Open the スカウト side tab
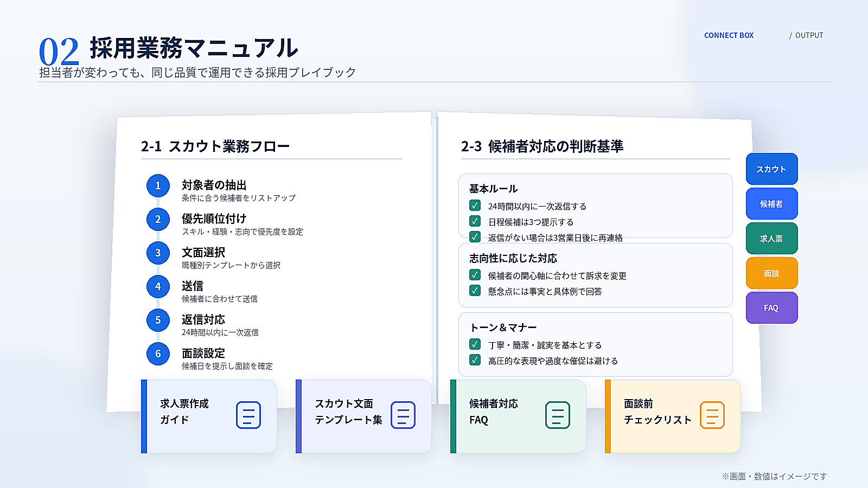 click(x=771, y=169)
